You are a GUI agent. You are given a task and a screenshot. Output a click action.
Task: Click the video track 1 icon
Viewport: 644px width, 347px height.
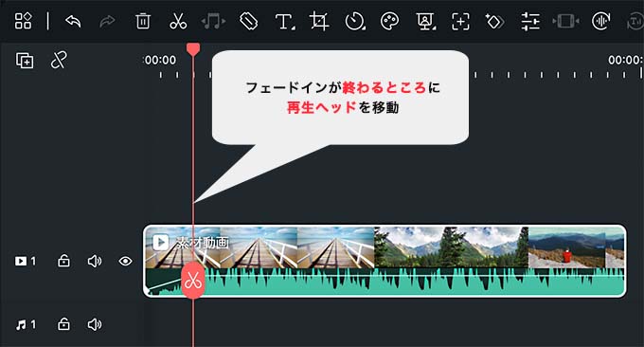click(21, 261)
